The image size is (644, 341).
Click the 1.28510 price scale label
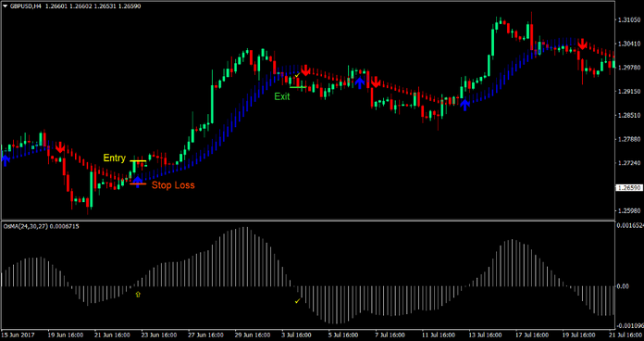pyautogui.click(x=629, y=116)
